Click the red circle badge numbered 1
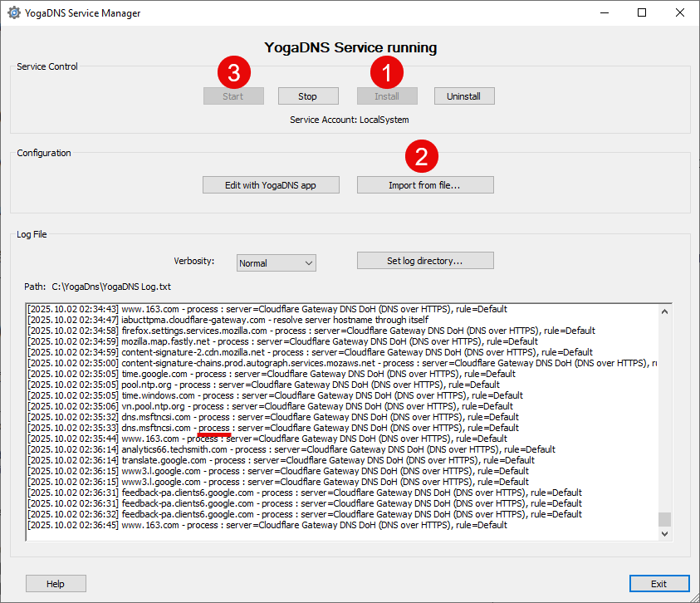Viewport: 700px width, 603px height. click(386, 72)
